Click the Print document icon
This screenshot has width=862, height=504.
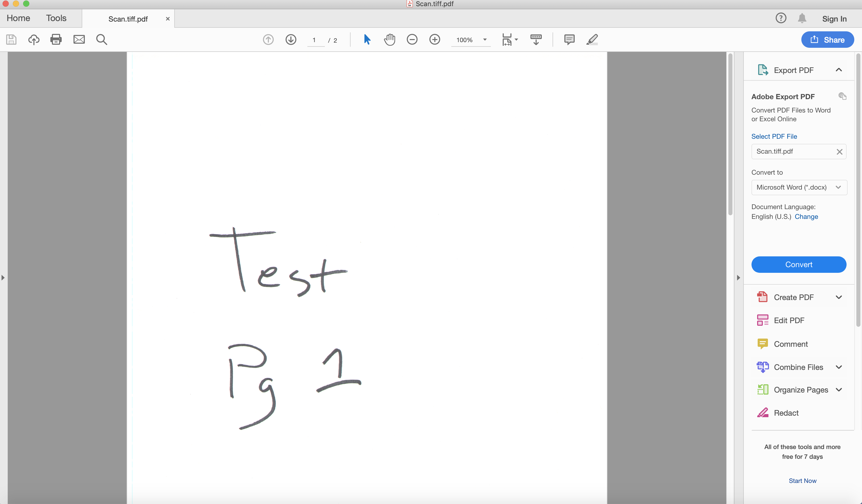coord(56,40)
